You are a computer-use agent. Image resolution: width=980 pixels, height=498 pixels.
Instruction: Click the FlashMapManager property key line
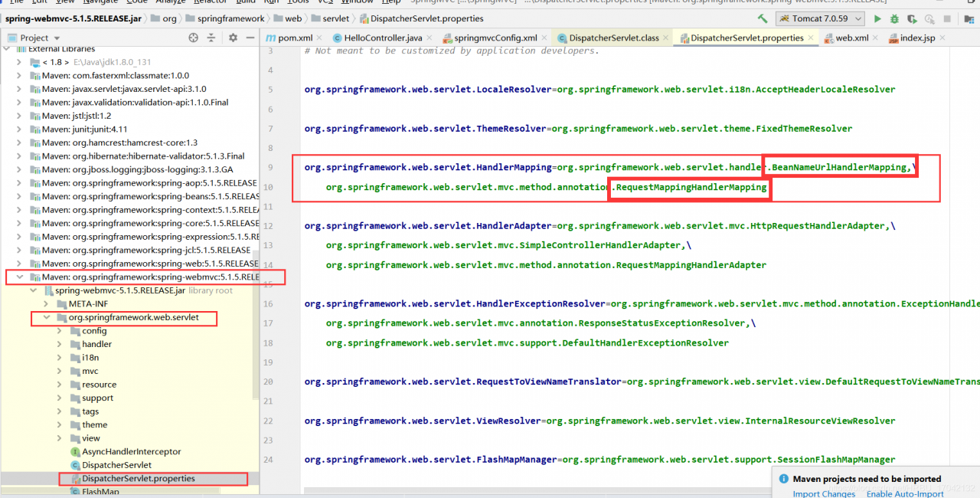[599, 460]
